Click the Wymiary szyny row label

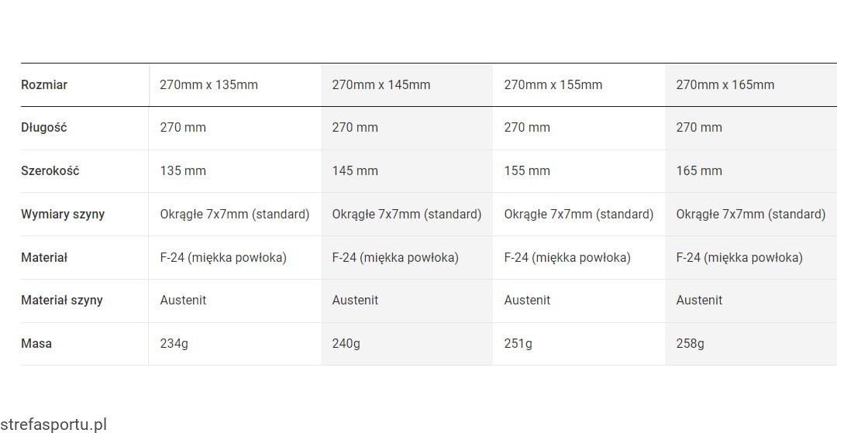coord(63,214)
